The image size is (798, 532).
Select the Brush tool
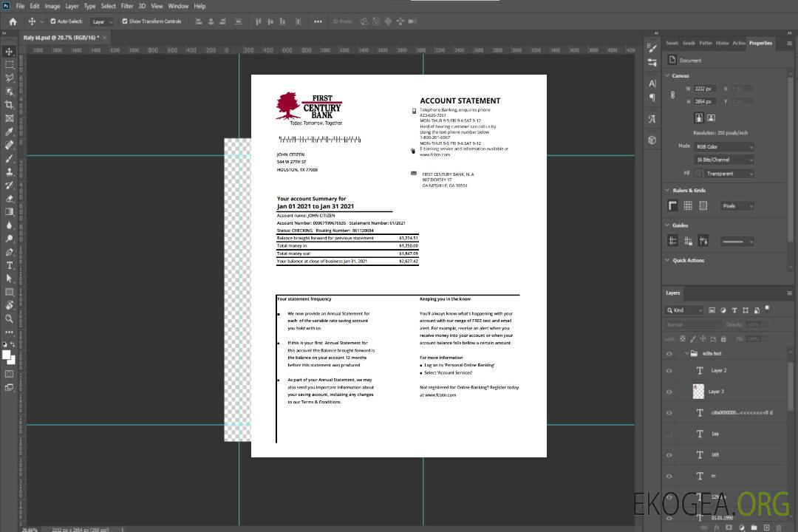[x=9, y=158]
